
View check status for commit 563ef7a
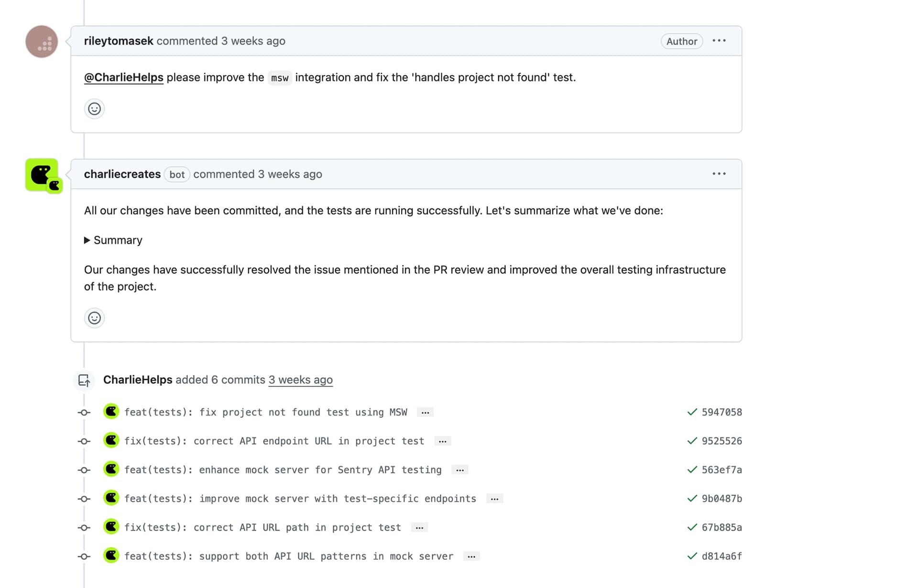691,469
